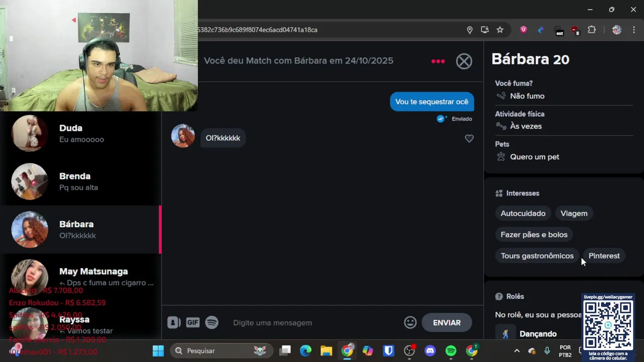Open the conversation with Brenda
Image resolution: width=644 pixels, height=362 pixels.
coord(80,182)
